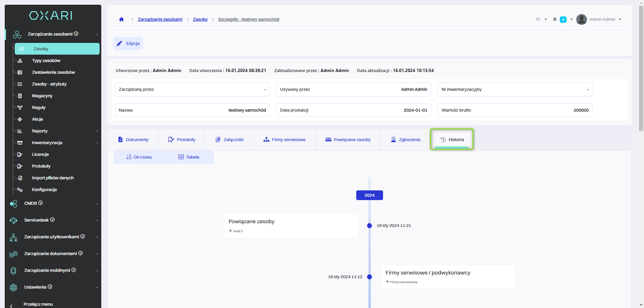Expand the Inwentaryzacja submenu
Image resolution: width=644 pixels, height=308 pixels.
click(97, 143)
